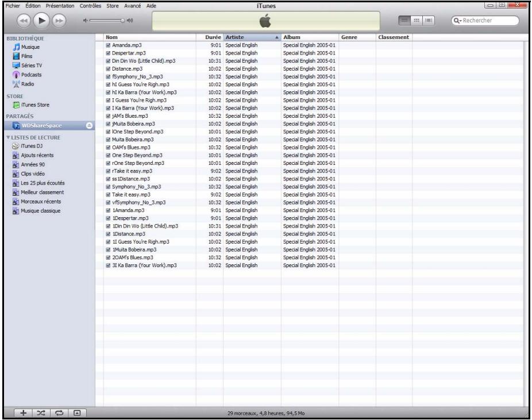
Task: Show the artwork viewer button
Action: click(78, 413)
